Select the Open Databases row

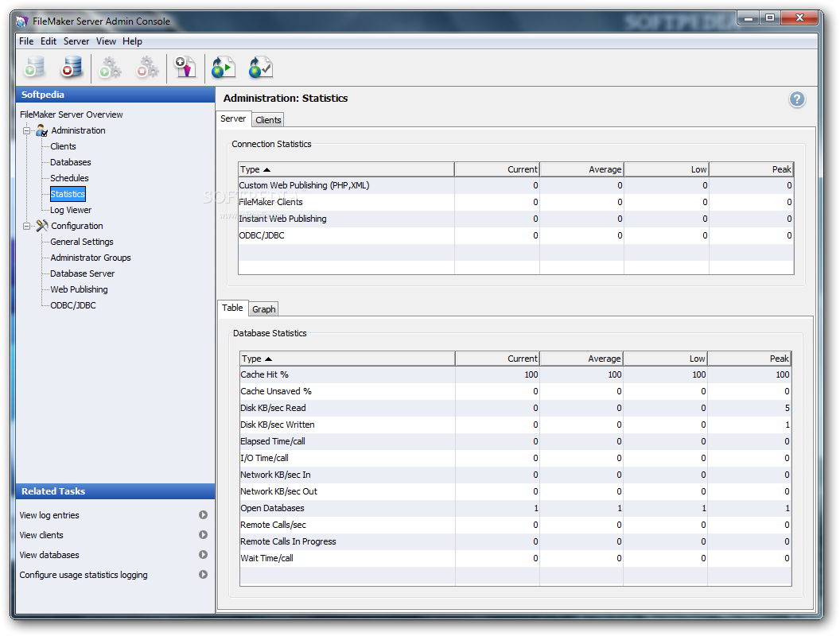click(x=515, y=508)
